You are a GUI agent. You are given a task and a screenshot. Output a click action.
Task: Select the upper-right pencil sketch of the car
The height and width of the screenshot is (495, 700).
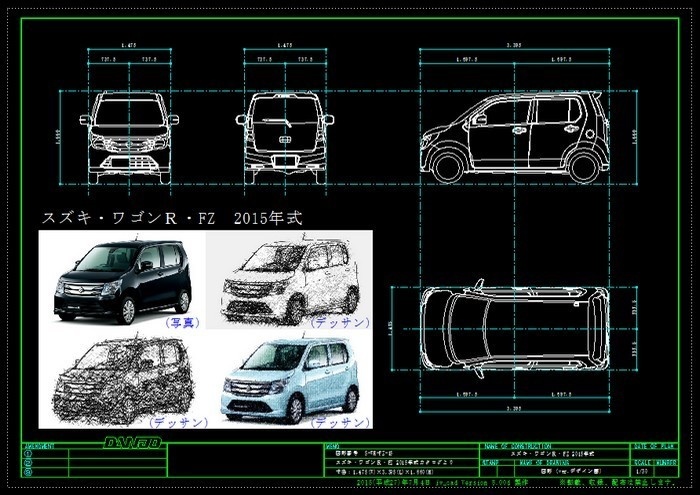coord(290,280)
